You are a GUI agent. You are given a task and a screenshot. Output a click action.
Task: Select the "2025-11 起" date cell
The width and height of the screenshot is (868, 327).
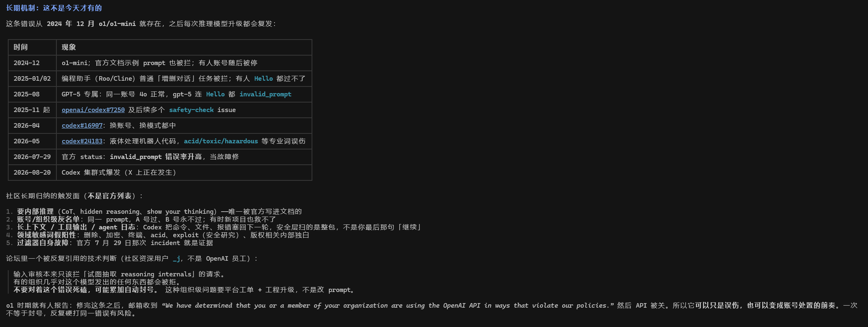(x=32, y=110)
